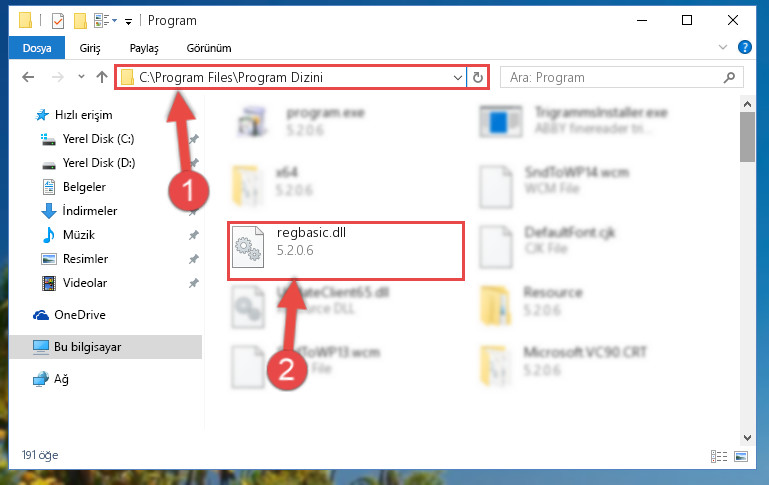The width and height of the screenshot is (769, 485).
Task: Click the search magnifier icon
Action: [729, 77]
